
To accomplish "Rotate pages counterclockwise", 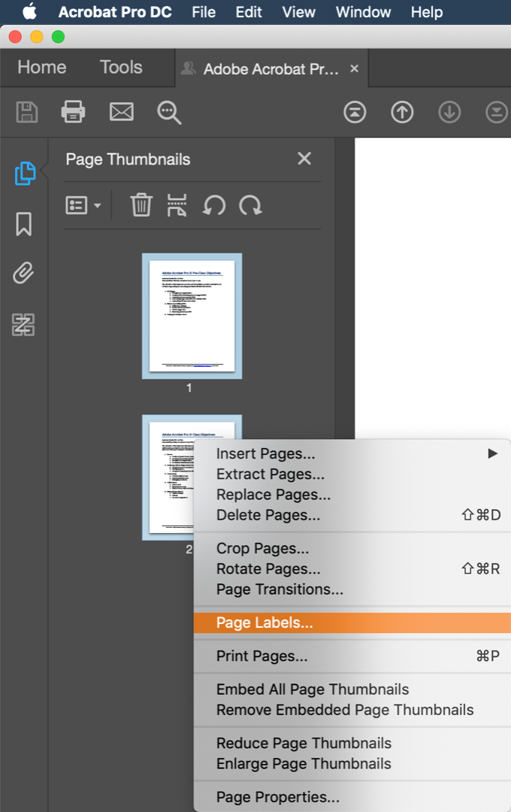I will click(x=214, y=205).
